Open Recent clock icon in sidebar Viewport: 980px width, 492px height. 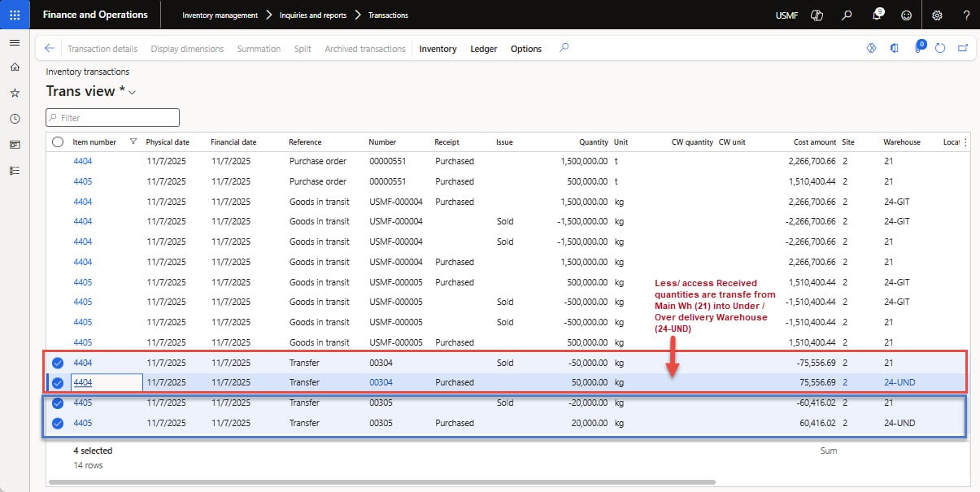(15, 119)
